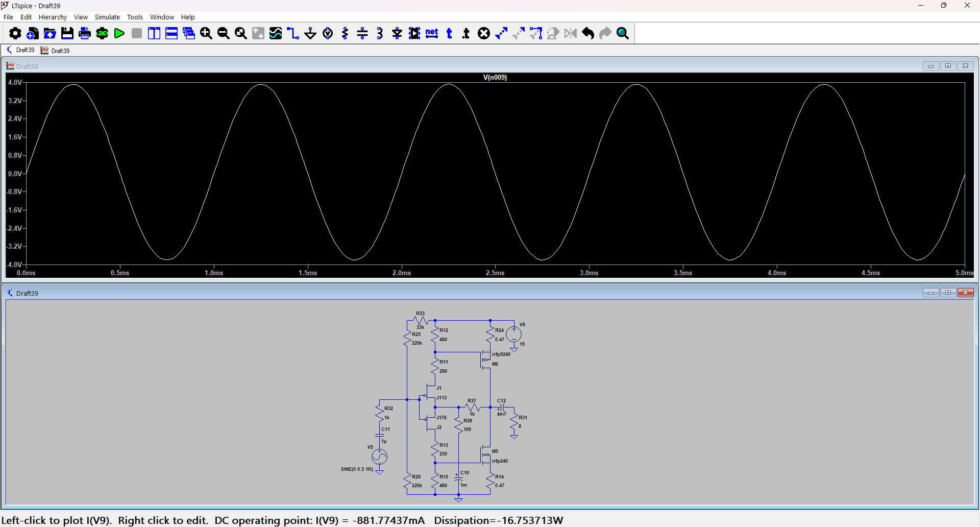Viewport: 980px width, 527px height.
Task: Minimize the schematic pane
Action: [x=931, y=293]
